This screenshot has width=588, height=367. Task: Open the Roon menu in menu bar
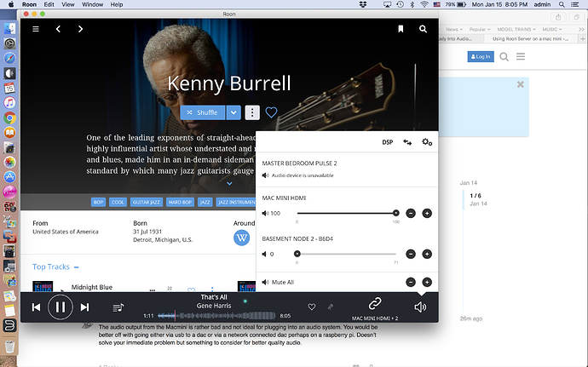pos(29,4)
